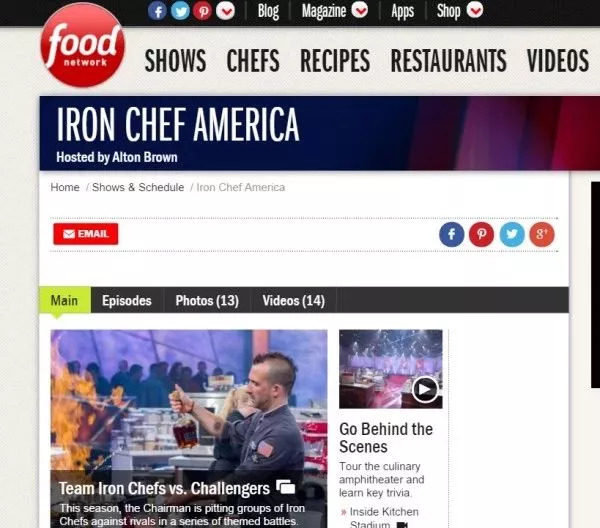Screen dimensions: 600x528
Task: Click the red EMAIL button
Action: (86, 234)
